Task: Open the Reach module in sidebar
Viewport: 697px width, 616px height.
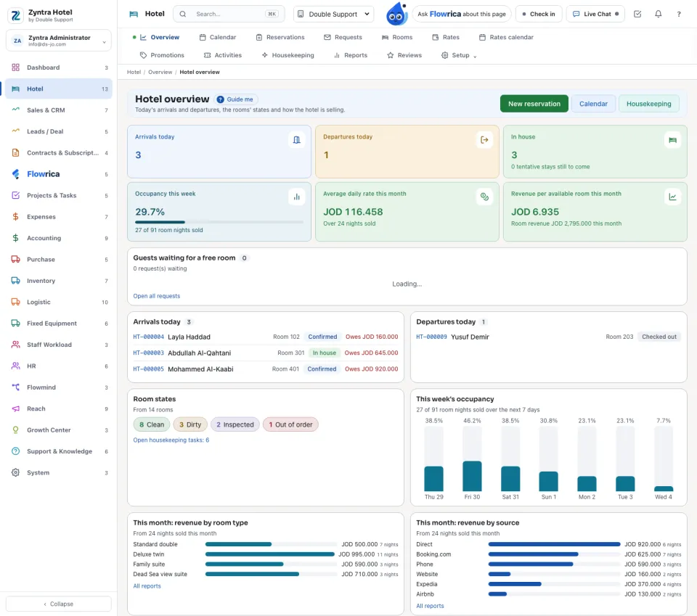Action: [x=59, y=408]
